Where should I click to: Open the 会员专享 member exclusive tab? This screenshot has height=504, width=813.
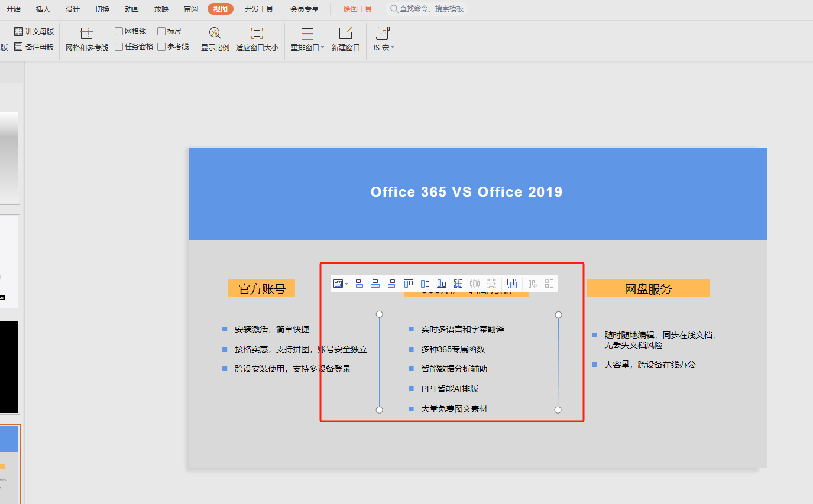[305, 9]
